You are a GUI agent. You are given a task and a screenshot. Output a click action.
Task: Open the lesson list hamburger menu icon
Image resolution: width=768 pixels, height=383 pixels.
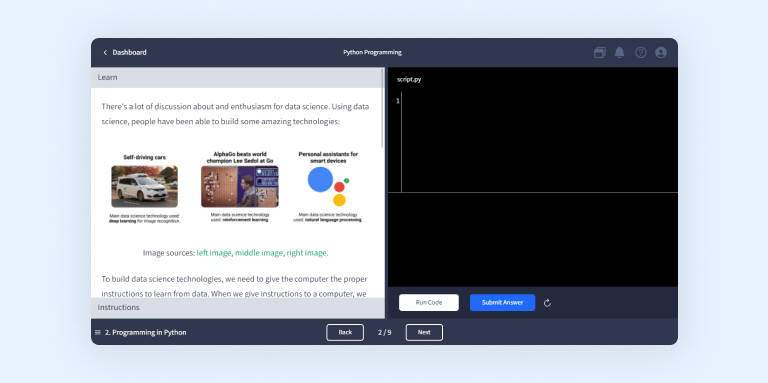coord(97,333)
